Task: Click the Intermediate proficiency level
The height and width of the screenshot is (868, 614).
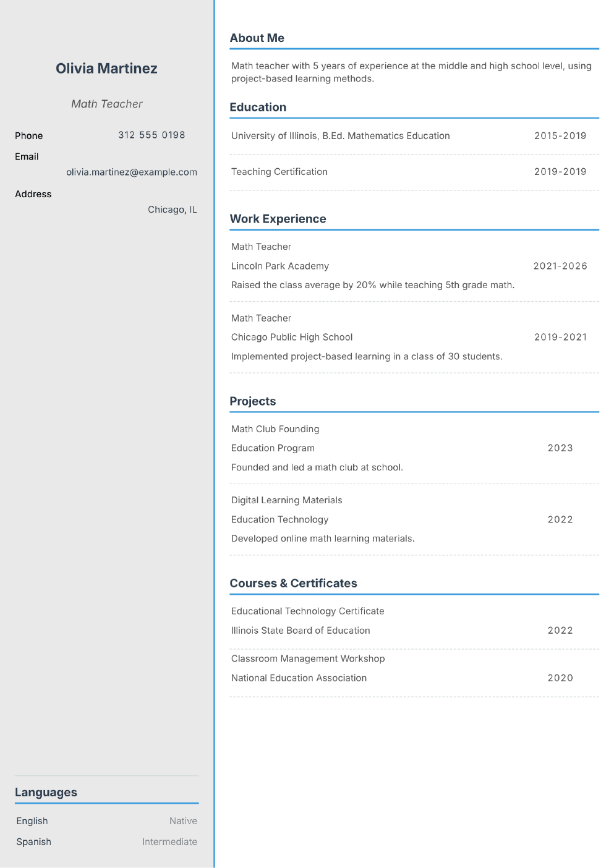Action: (169, 842)
